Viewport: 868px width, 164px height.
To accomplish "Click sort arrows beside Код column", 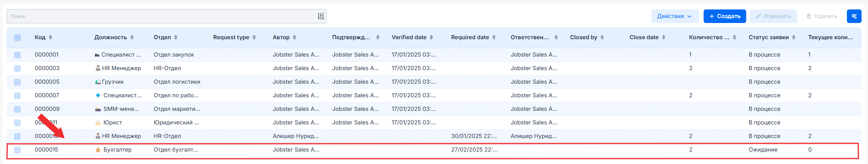I will click(x=51, y=37).
